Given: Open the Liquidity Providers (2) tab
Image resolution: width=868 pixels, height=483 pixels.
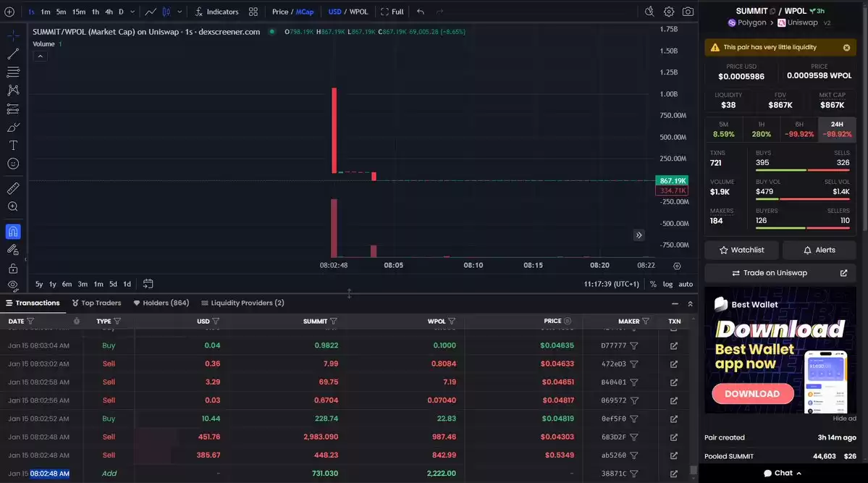Looking at the screenshot, I should (x=243, y=303).
